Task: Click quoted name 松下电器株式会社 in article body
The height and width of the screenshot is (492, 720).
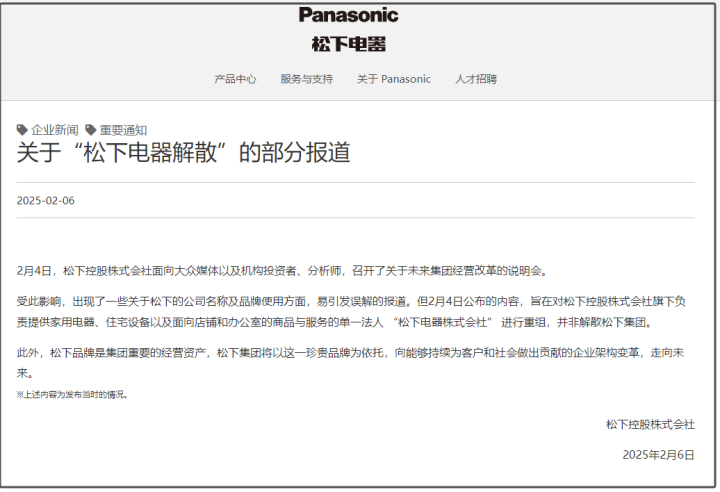Action: click(x=442, y=322)
